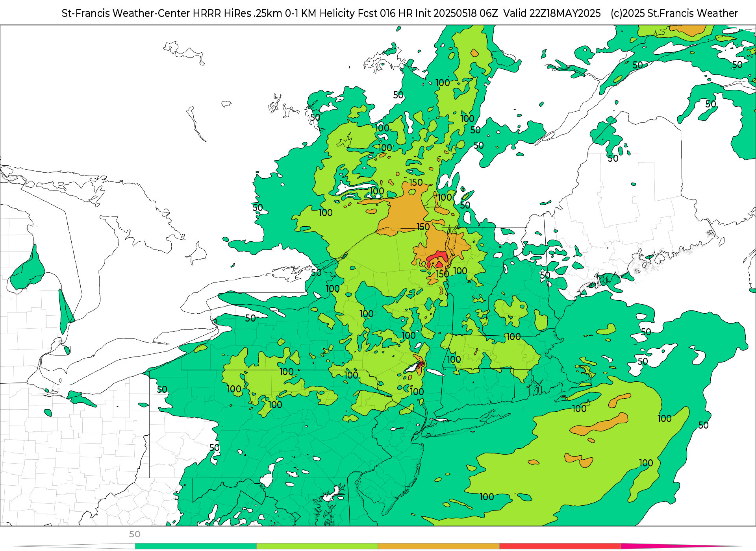
Task: Click the "St-Francis Weather-Center" title text
Action: [x=126, y=13]
